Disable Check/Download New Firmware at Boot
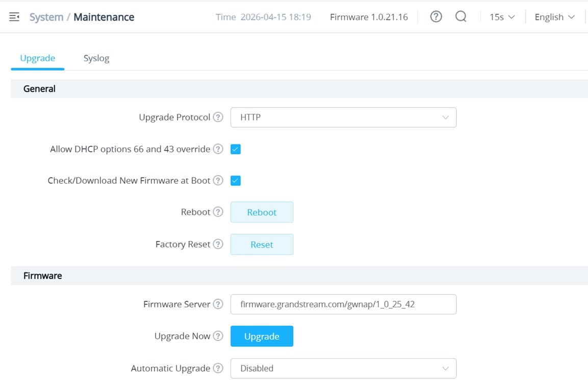 pos(236,181)
